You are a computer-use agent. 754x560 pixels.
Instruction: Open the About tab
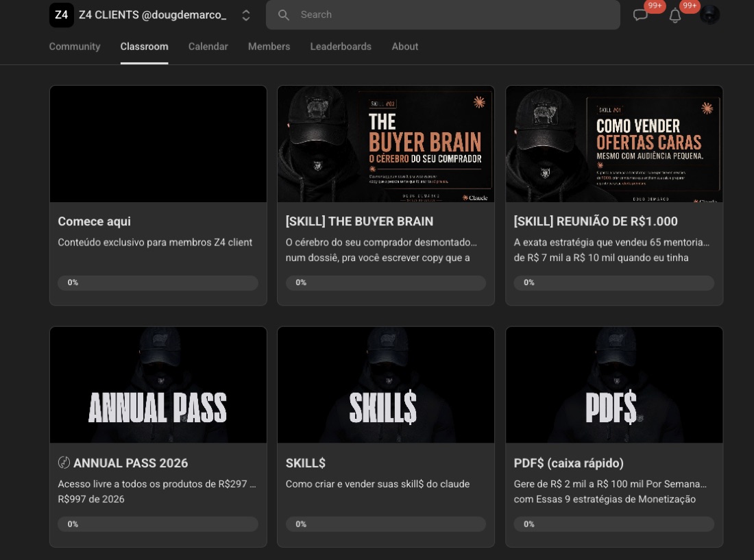pos(405,47)
